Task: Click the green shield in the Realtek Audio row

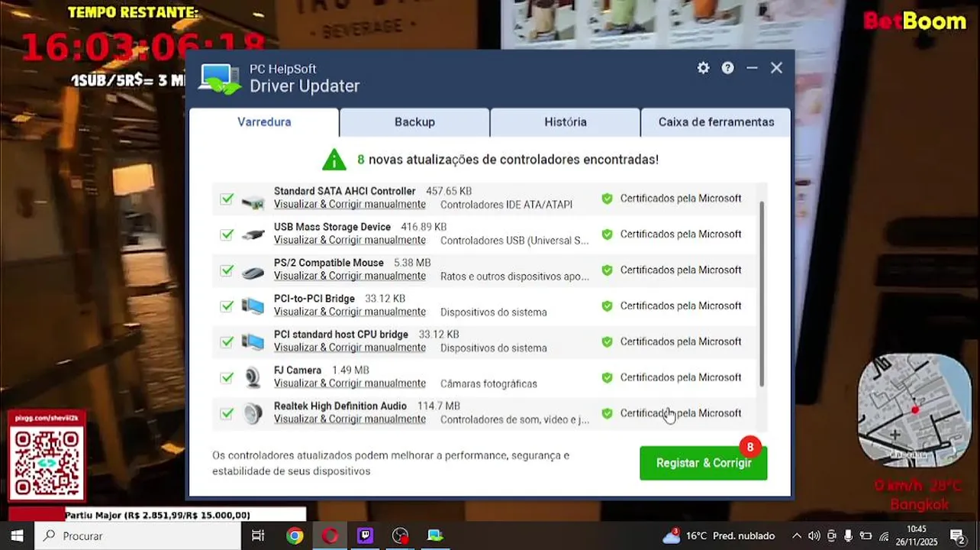Action: 607,413
